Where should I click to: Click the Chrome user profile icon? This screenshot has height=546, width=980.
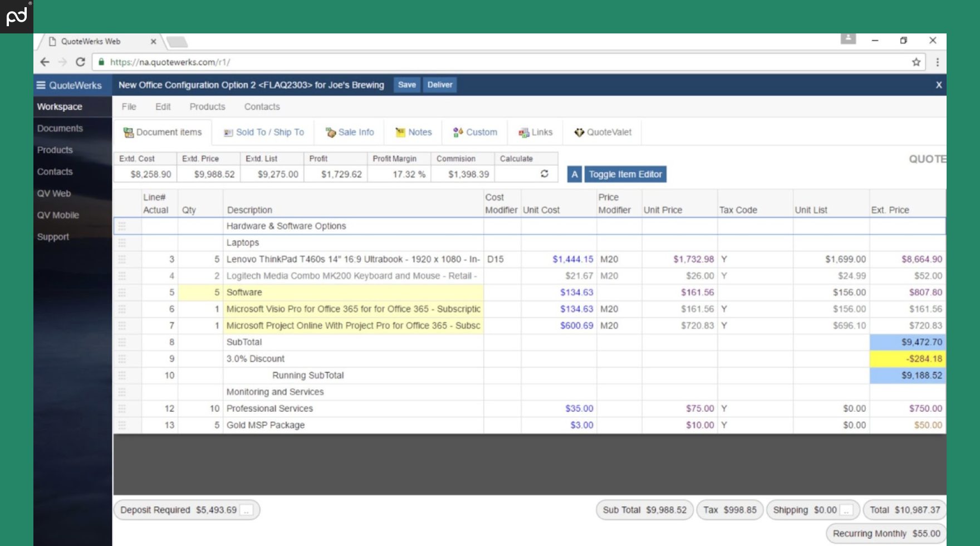[x=848, y=38]
